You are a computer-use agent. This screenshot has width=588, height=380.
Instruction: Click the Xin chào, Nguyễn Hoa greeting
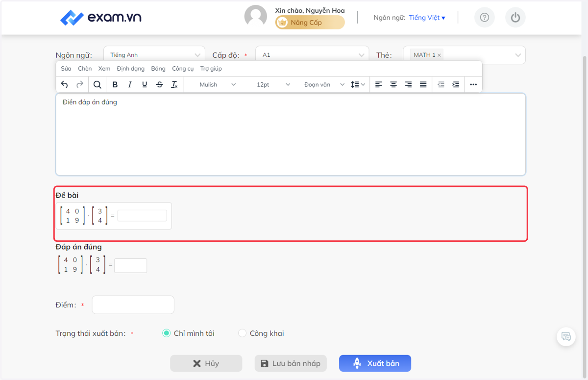(x=310, y=10)
